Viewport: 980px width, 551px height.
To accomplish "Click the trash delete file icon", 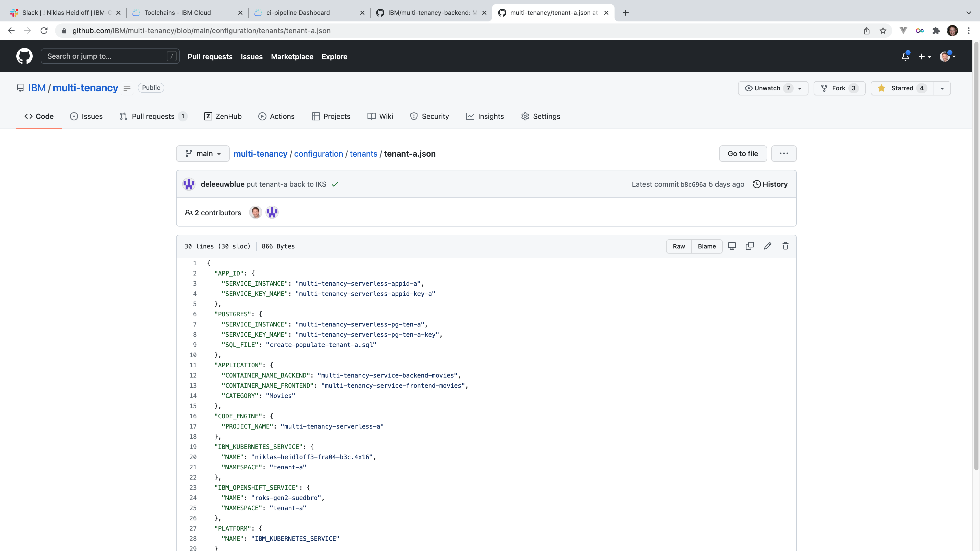I will click(x=785, y=246).
